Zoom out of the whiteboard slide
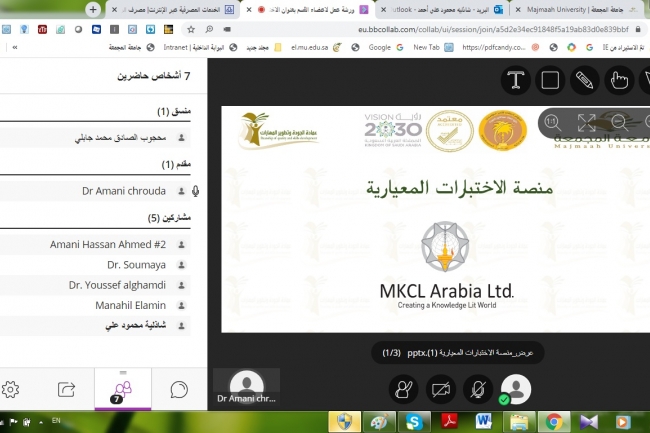The height and width of the screenshot is (433, 650). pos(620,123)
